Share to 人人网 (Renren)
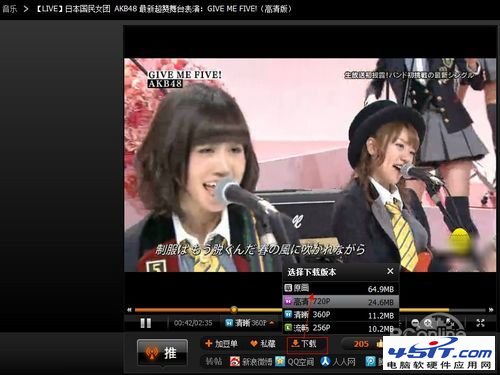Viewport: 500px width, 375px height. (338, 362)
